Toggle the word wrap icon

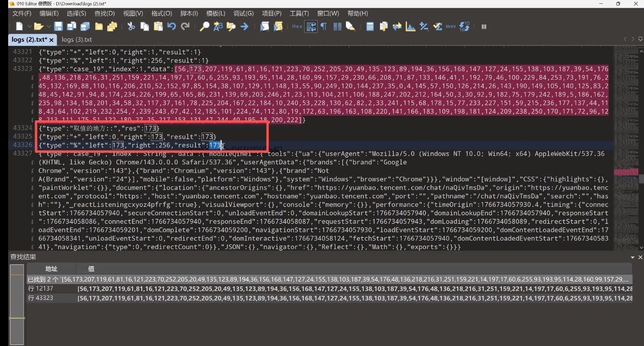311,26
